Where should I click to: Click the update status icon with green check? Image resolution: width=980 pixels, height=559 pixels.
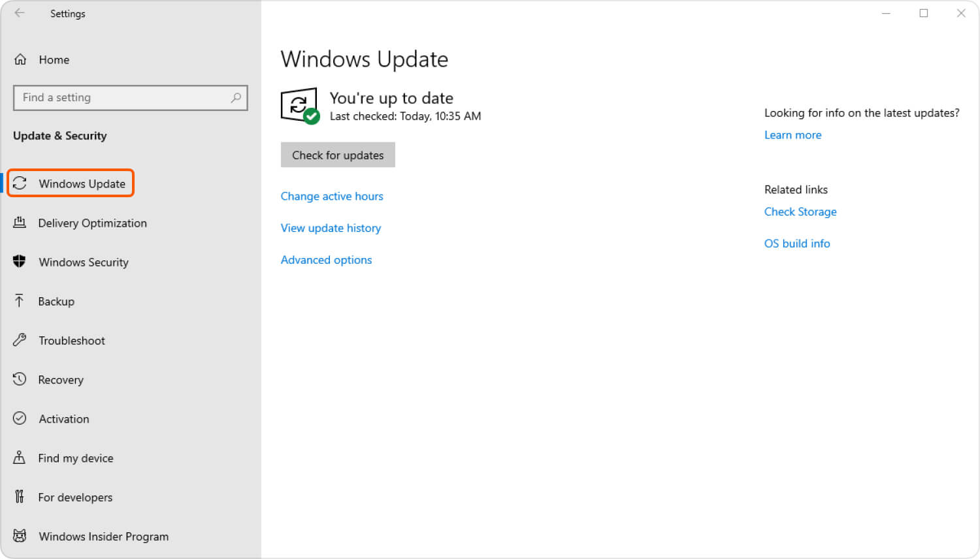(300, 106)
